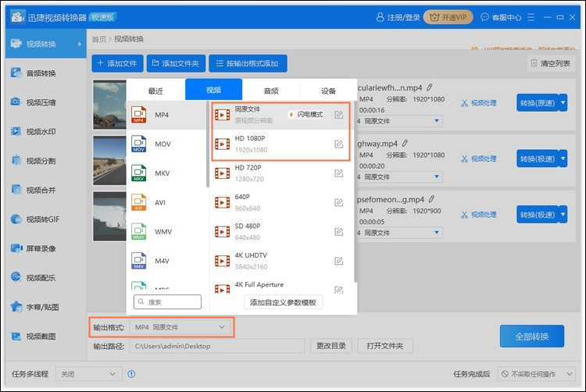Select the M4V format icon

(x=138, y=261)
